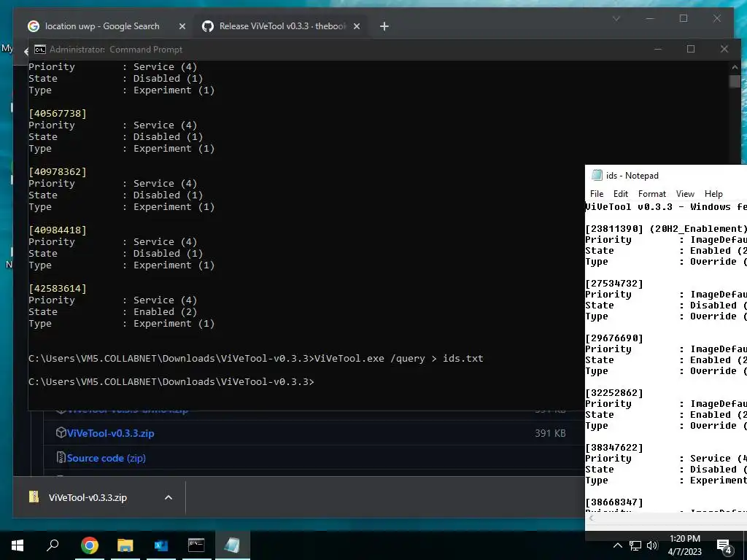747x560 pixels.
Task: Click the package icon beside ViVeTool-v0.3.3.zip
Action: click(61, 433)
